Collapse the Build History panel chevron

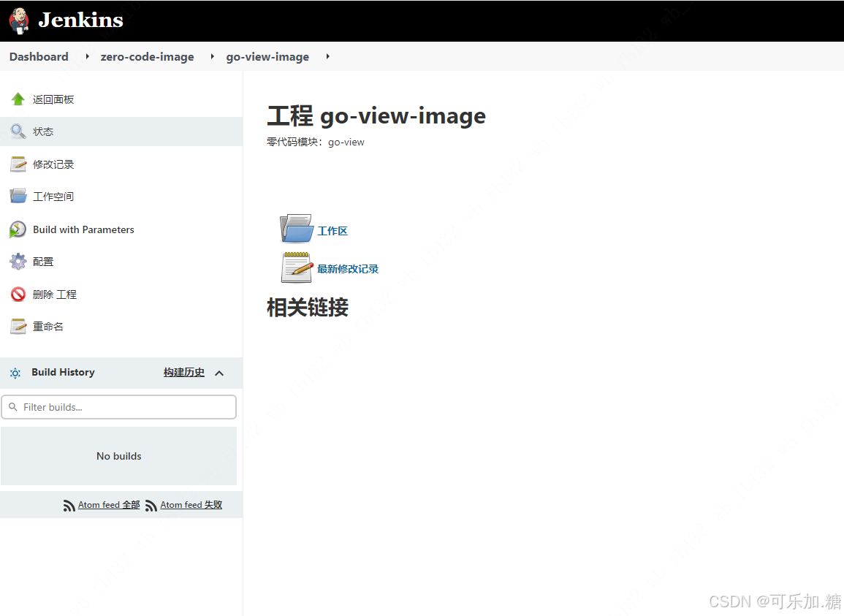[219, 373]
